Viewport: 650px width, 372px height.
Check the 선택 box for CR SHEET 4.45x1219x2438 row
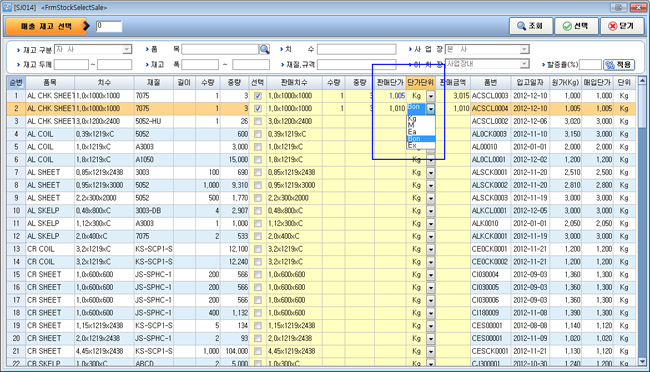(x=258, y=351)
